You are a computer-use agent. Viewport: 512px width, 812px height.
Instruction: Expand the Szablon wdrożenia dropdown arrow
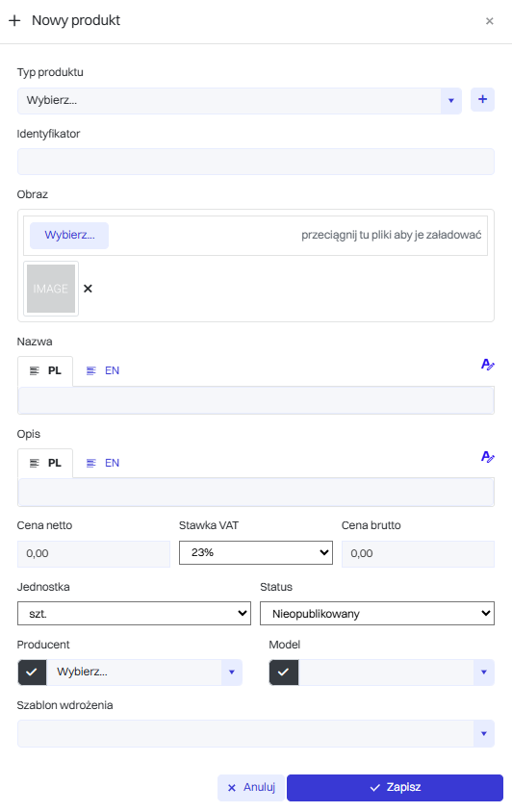tap(484, 733)
